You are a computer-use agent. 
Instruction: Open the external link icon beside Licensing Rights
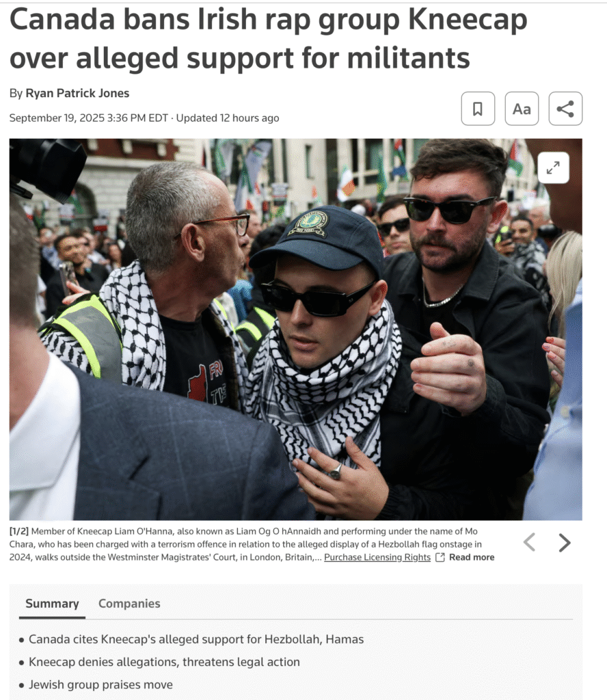(440, 557)
